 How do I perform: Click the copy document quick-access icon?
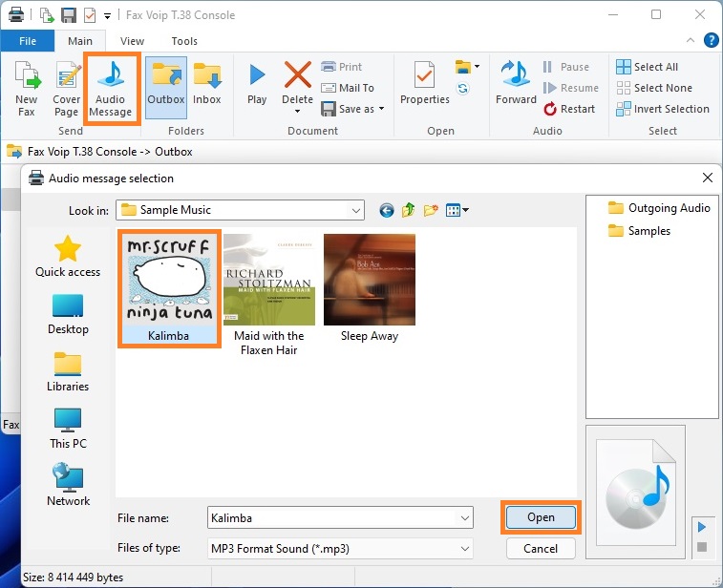pos(47,15)
